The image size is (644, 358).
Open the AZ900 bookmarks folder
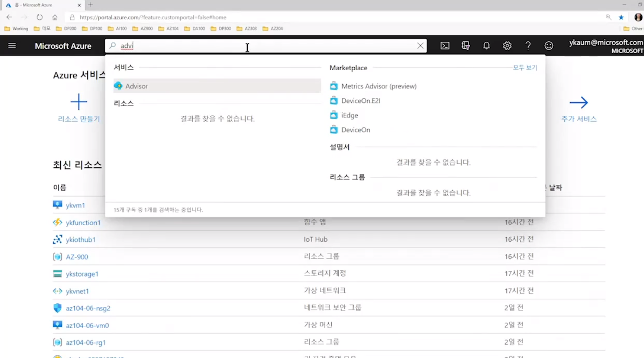tap(143, 29)
